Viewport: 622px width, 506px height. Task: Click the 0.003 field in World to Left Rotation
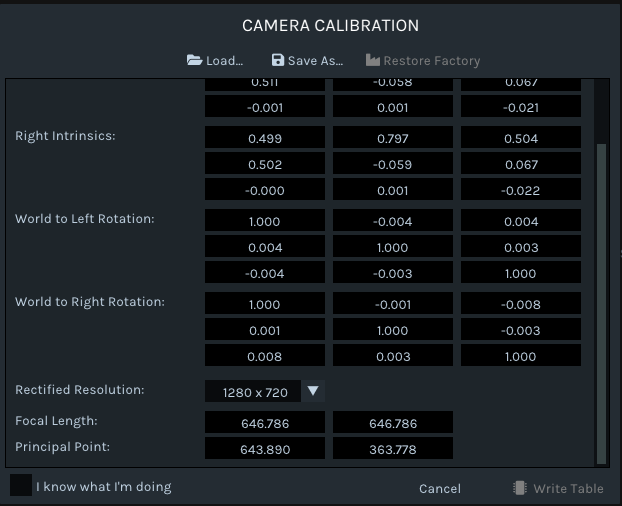pos(521,246)
